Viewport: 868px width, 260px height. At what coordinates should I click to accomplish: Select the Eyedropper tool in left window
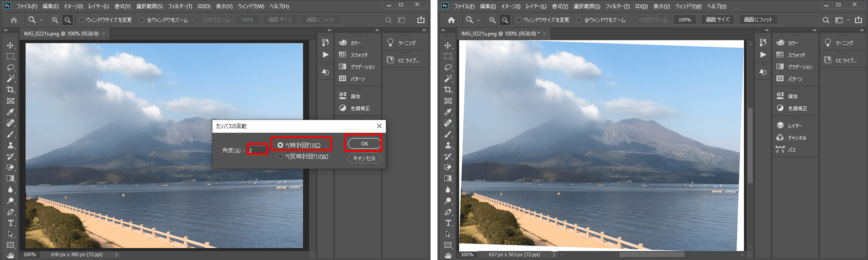pyautogui.click(x=10, y=112)
